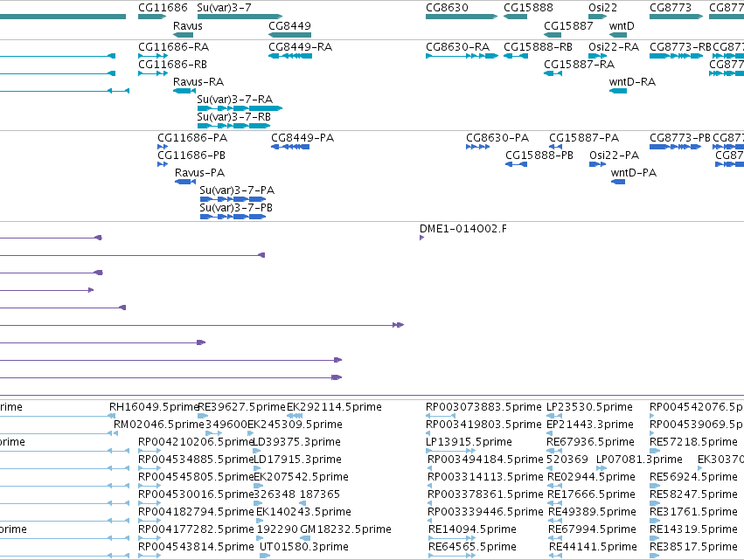
Task: Click EST LP07081.3prime label
Action: coord(639,460)
